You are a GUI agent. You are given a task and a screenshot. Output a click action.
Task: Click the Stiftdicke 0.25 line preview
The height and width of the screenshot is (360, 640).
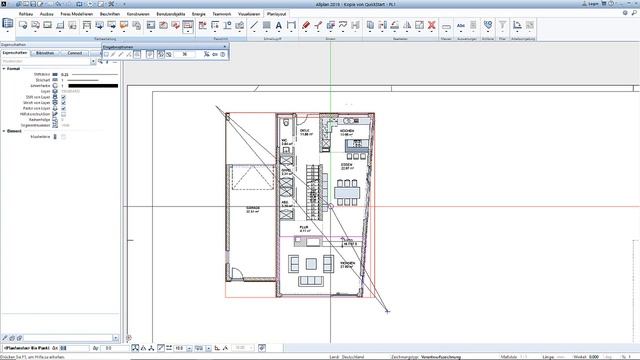[x=95, y=75]
